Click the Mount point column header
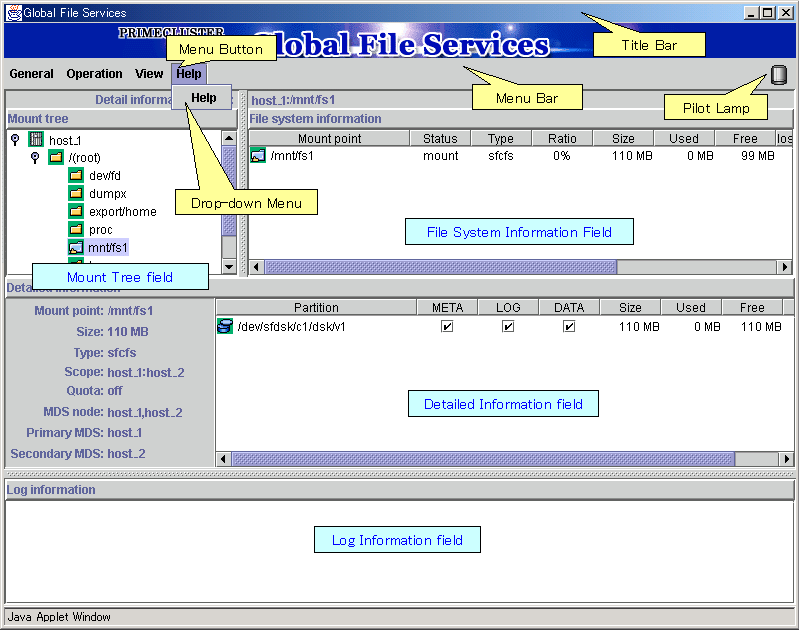 (329, 139)
